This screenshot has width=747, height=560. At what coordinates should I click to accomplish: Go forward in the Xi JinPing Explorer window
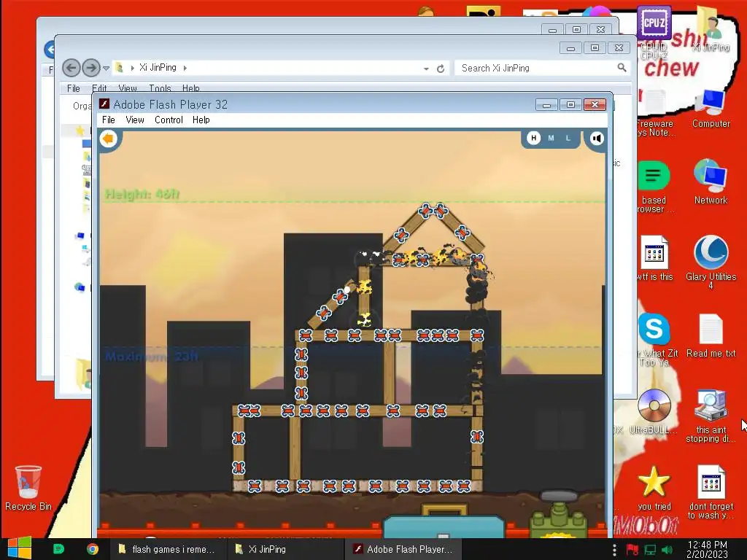tap(91, 68)
